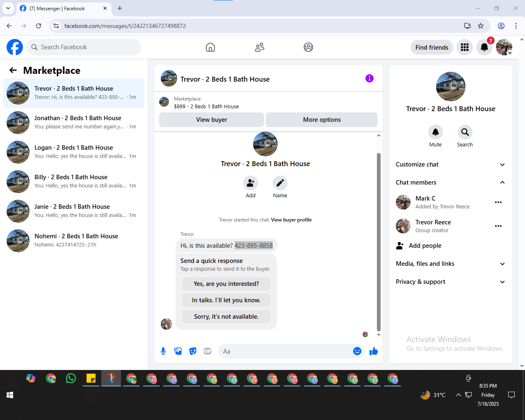Open the Chrome profile icon
Image resolution: width=525 pixels, height=420 pixels.
pyautogui.click(x=501, y=26)
